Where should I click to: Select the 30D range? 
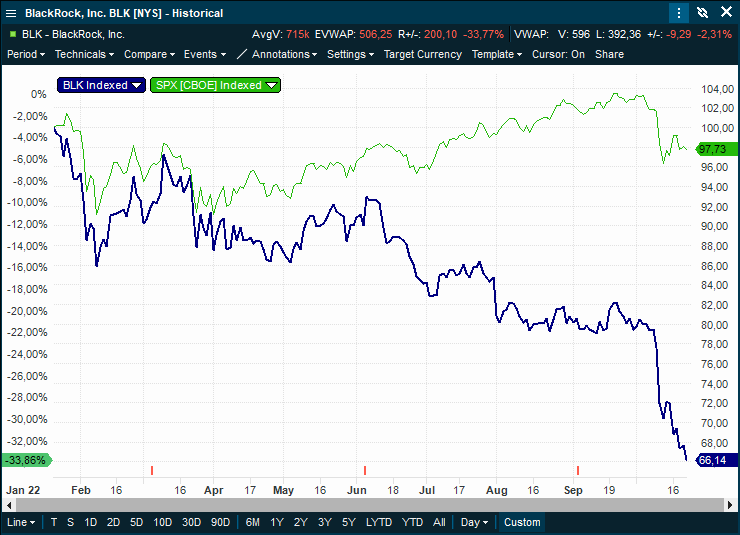tap(192, 522)
